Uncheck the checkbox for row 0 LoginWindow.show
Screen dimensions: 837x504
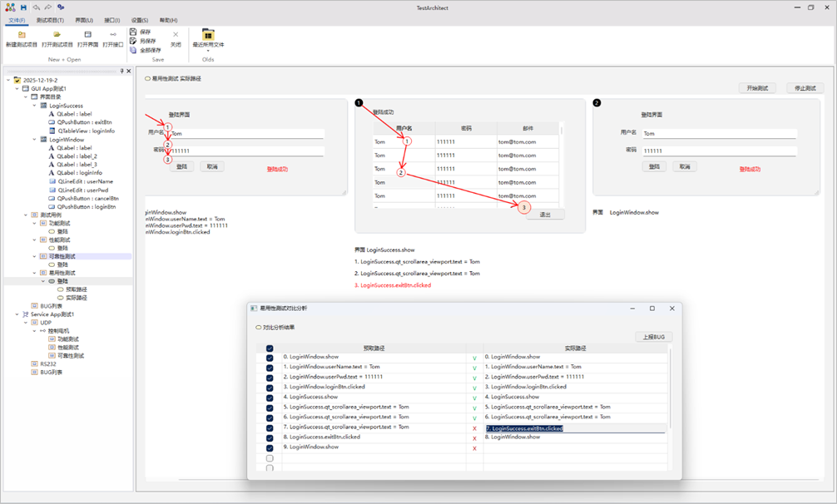[x=270, y=358]
